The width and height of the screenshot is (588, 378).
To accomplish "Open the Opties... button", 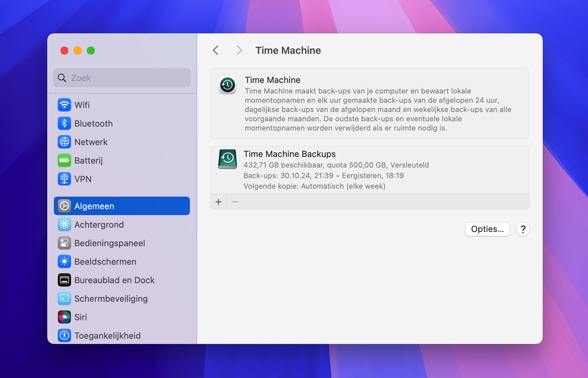I will point(488,229).
